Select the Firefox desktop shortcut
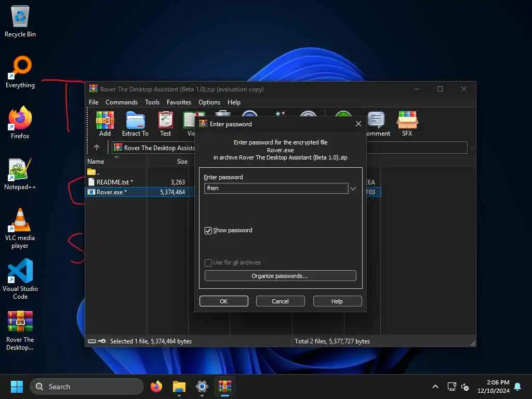This screenshot has height=399, width=532. tap(20, 123)
